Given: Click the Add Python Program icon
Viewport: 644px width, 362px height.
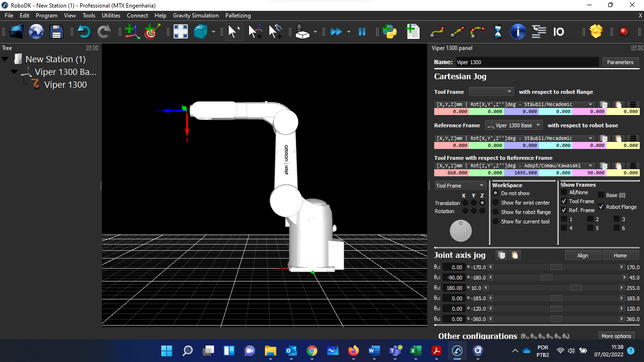Looking at the screenshot, I should [389, 32].
